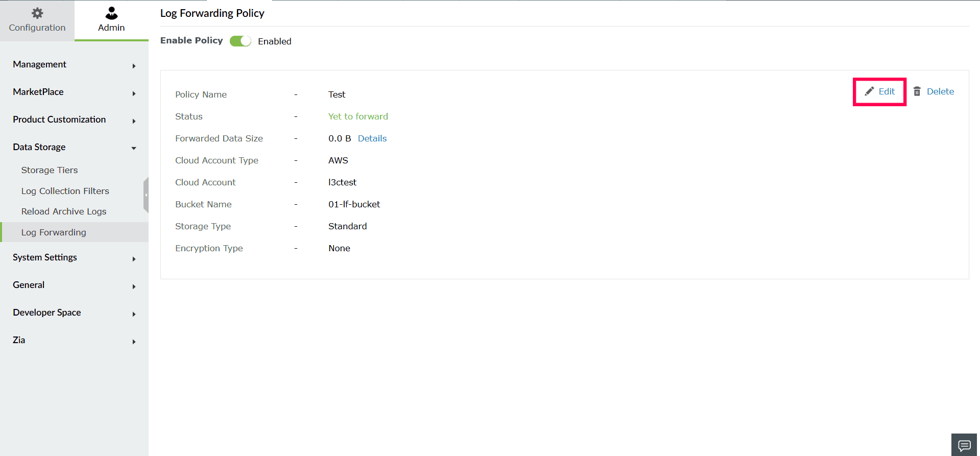Viewport: 980px width, 456px height.
Task: Click the General menu label
Action: click(x=29, y=285)
